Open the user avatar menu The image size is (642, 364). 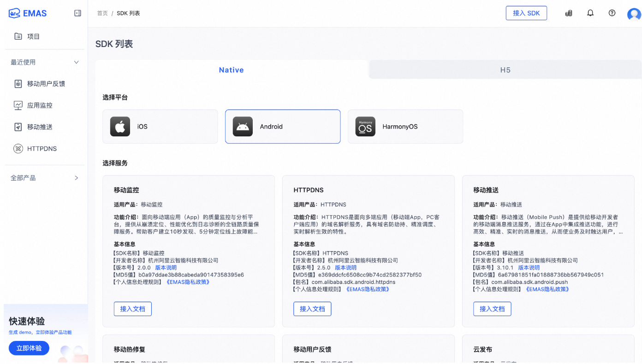634,14
